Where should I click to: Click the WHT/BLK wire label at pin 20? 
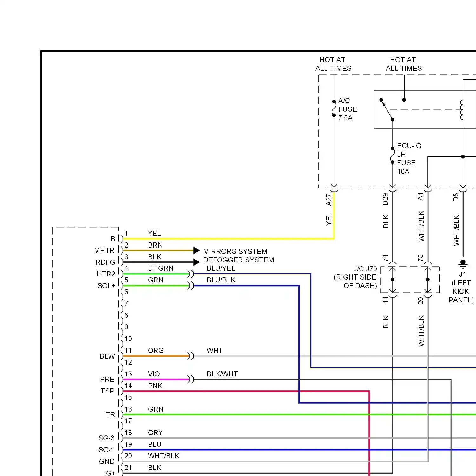pos(163,456)
